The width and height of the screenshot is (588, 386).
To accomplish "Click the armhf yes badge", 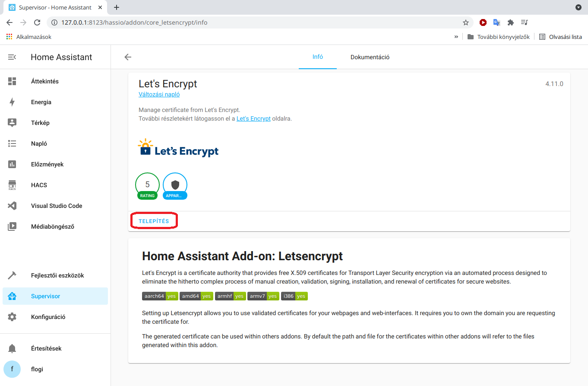I will tap(231, 296).
